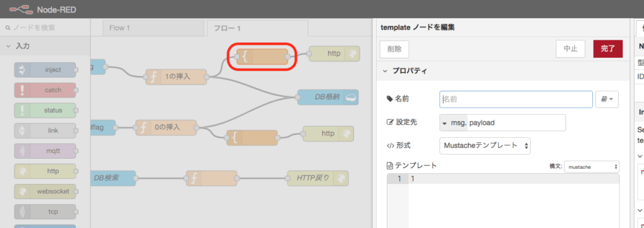Select the 1の挿入 function node

(176, 77)
